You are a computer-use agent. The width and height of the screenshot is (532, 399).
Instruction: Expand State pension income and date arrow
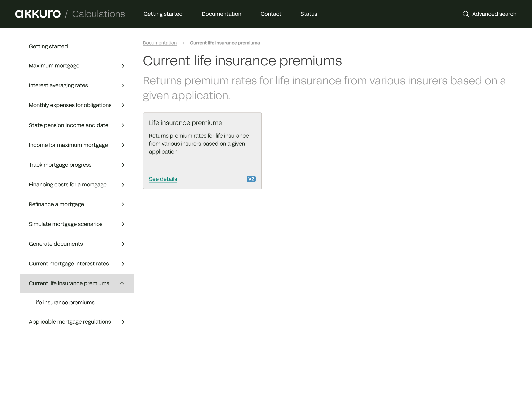[123, 125]
